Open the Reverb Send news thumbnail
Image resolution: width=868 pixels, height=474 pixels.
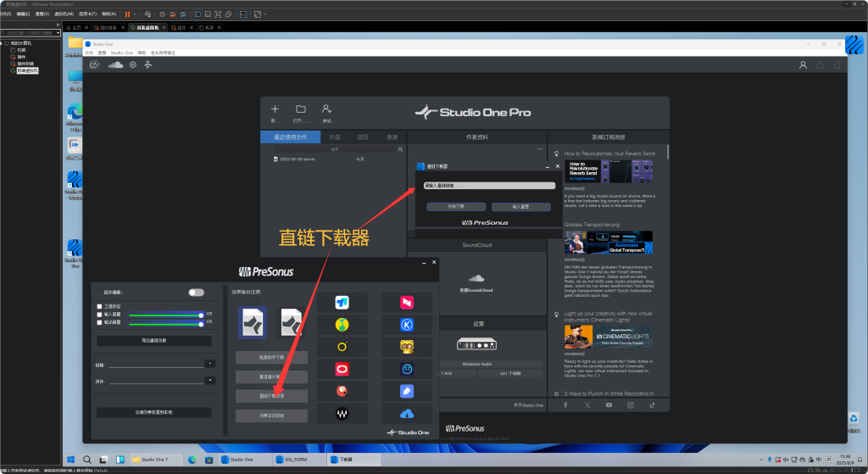609,171
